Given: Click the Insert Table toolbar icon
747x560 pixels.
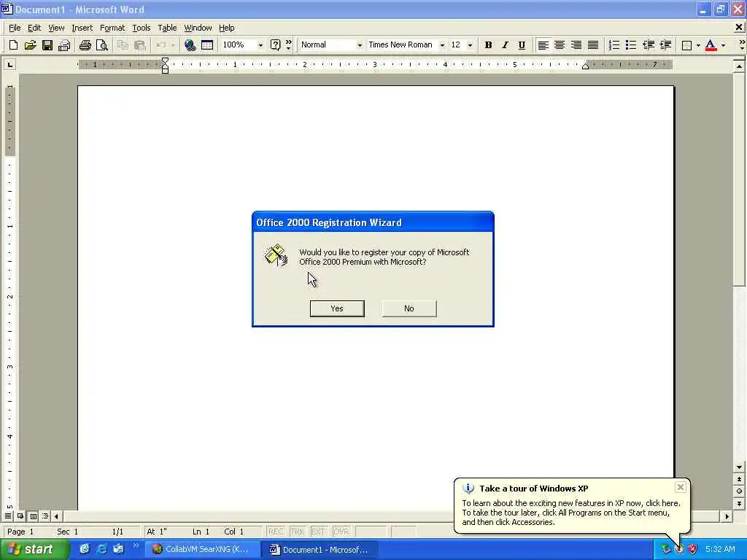Looking at the screenshot, I should point(207,45).
